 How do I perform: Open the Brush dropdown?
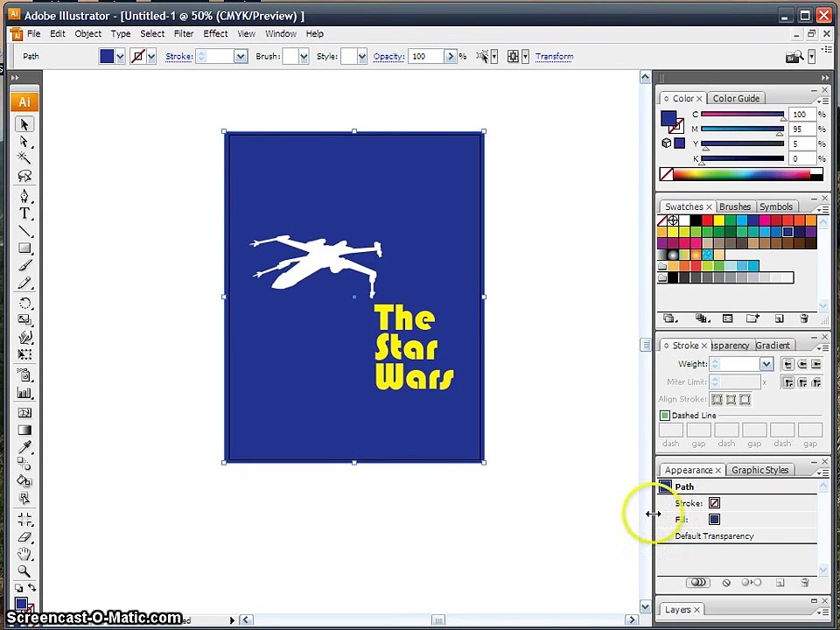tap(304, 56)
